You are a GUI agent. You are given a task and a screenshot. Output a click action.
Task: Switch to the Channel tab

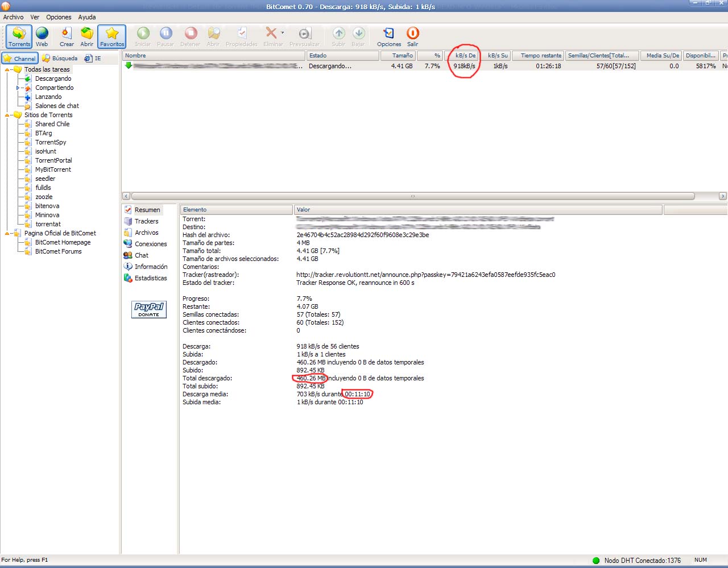20,58
